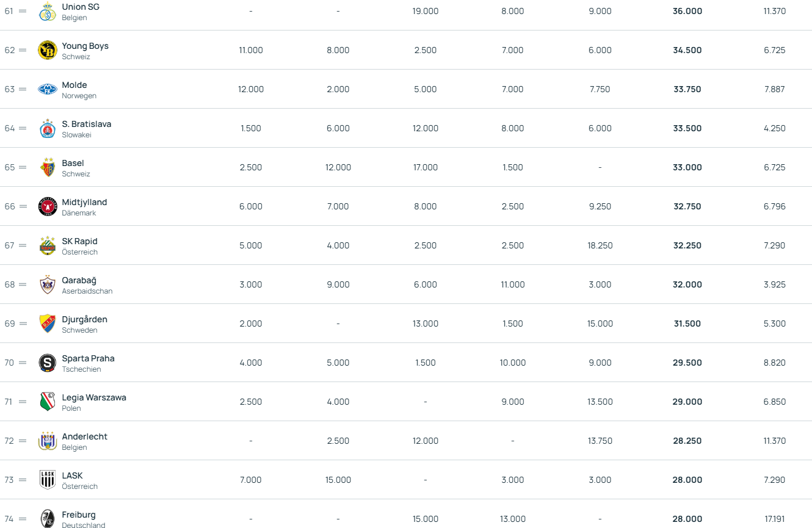Viewport: 812px width, 528px height.
Task: Select the Qarabağ club crest
Action: 48,284
